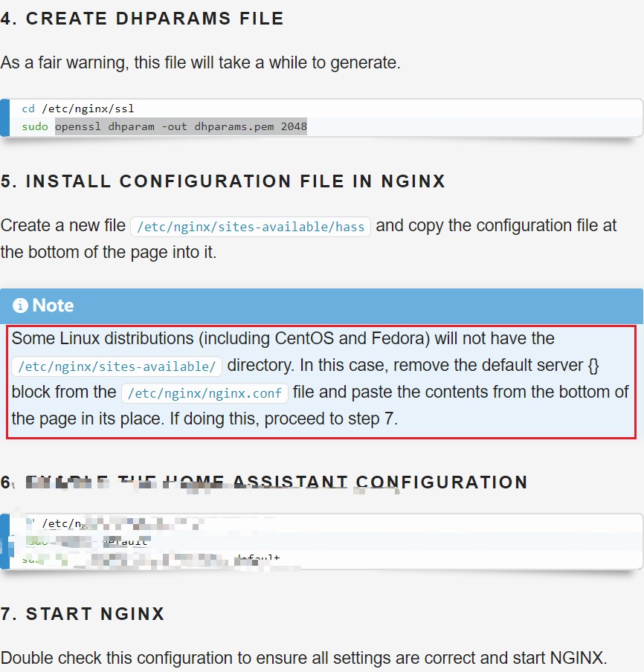Click inline code '/etc/nginx/sites-available/' in note
This screenshot has height=672, width=644.
click(x=117, y=366)
